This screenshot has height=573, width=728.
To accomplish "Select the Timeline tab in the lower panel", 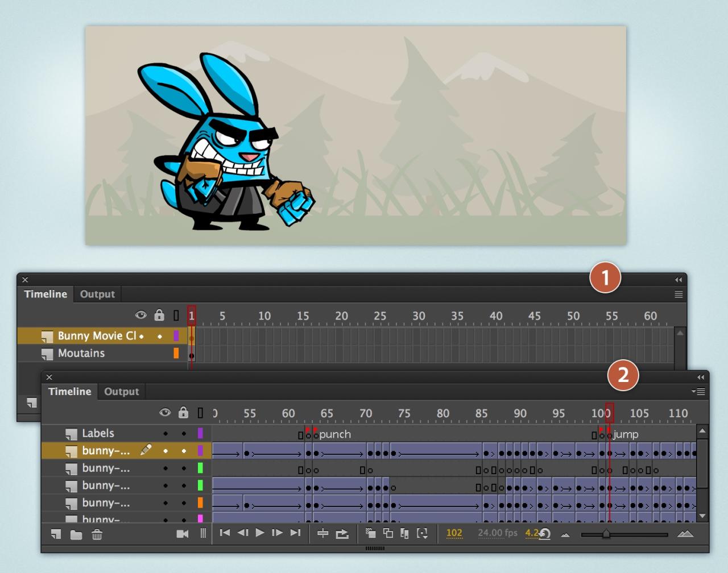I will (69, 391).
